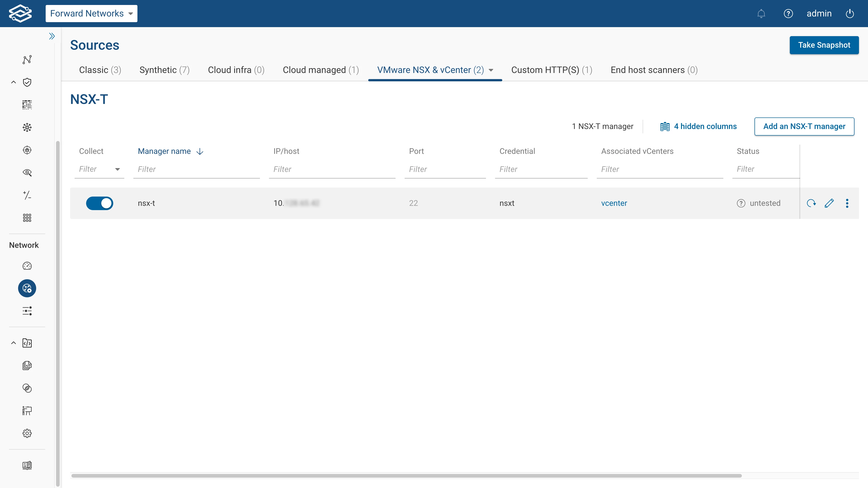Test connectivity with the nsx-t refresh icon
This screenshot has width=868, height=488.
(x=811, y=203)
